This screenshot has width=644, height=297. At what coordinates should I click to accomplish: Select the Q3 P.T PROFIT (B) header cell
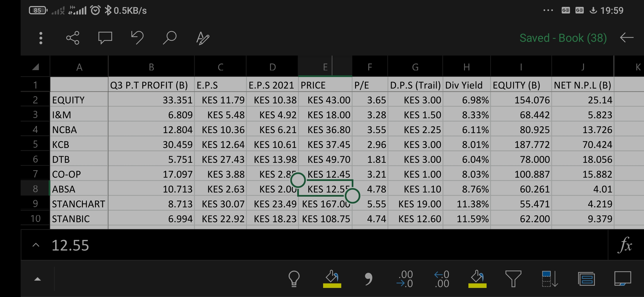point(151,85)
